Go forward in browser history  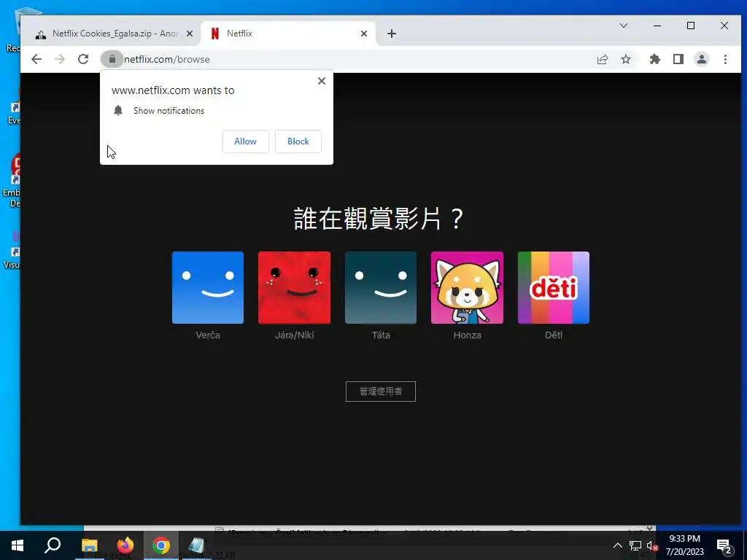tap(60, 59)
